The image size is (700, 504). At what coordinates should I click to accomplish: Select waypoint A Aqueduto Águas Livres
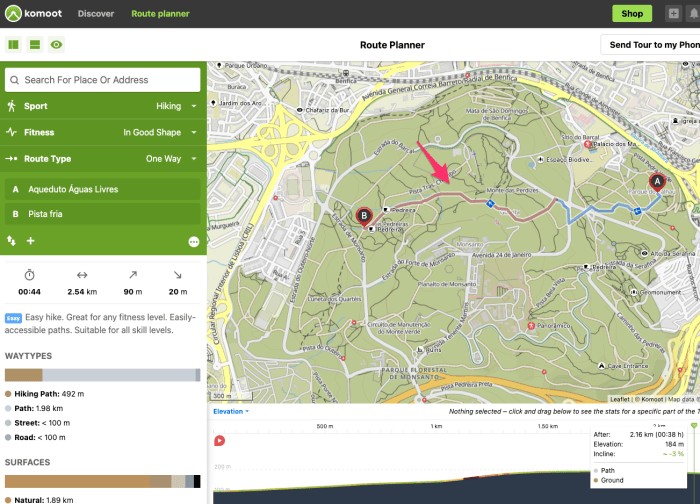(103, 189)
